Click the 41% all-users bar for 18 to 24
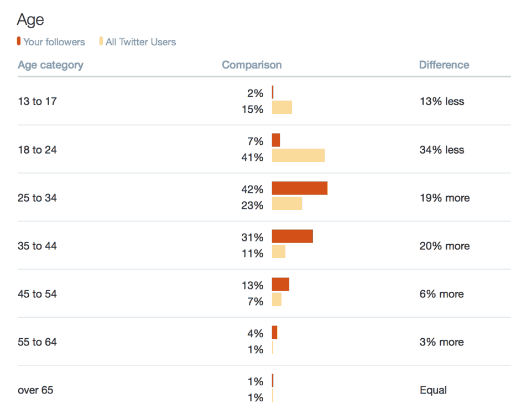Image resolution: width=511 pixels, height=420 pixels. [x=298, y=155]
